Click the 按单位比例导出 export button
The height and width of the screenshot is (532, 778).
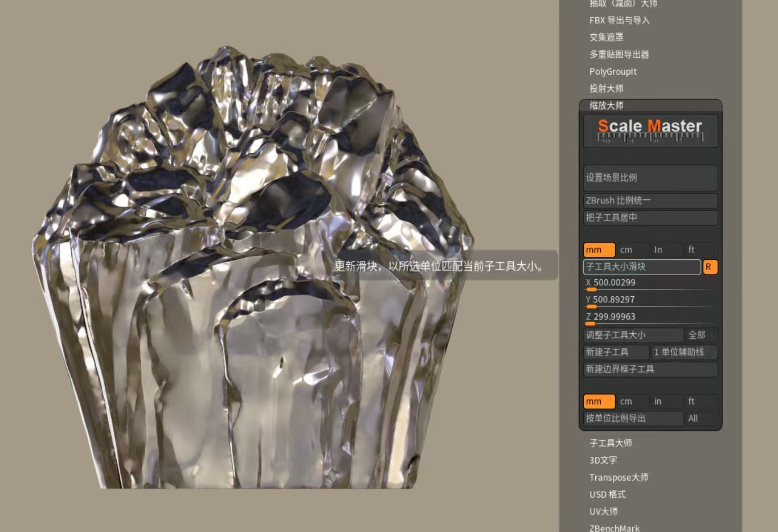(x=633, y=419)
